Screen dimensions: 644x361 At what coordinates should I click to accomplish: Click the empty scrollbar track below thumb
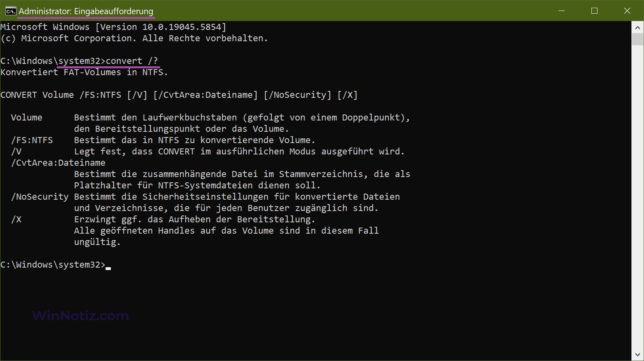(638, 197)
